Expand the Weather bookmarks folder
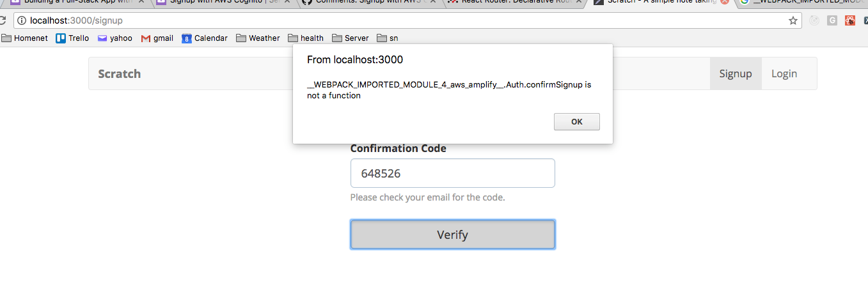This screenshot has width=868, height=297. point(258,38)
